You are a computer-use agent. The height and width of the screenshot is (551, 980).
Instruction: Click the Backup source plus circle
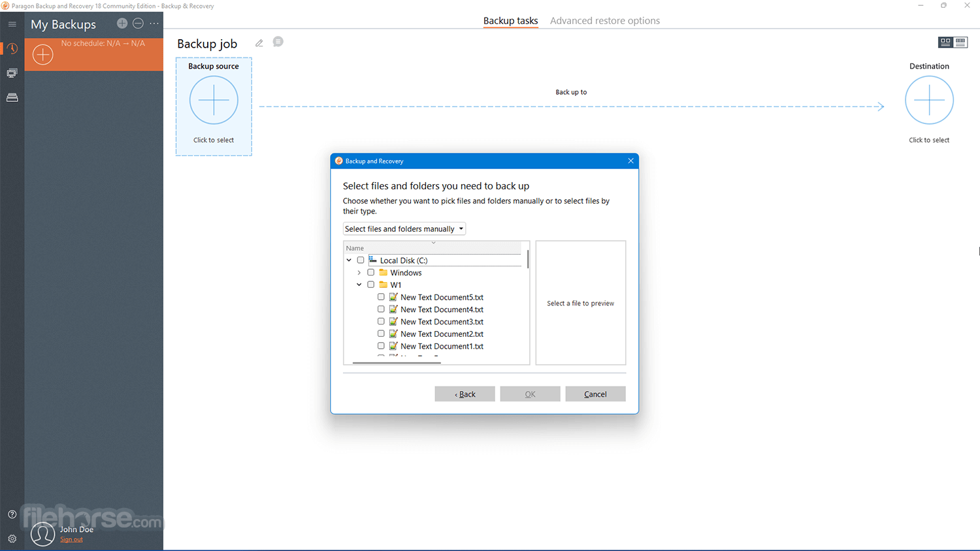pyautogui.click(x=214, y=100)
